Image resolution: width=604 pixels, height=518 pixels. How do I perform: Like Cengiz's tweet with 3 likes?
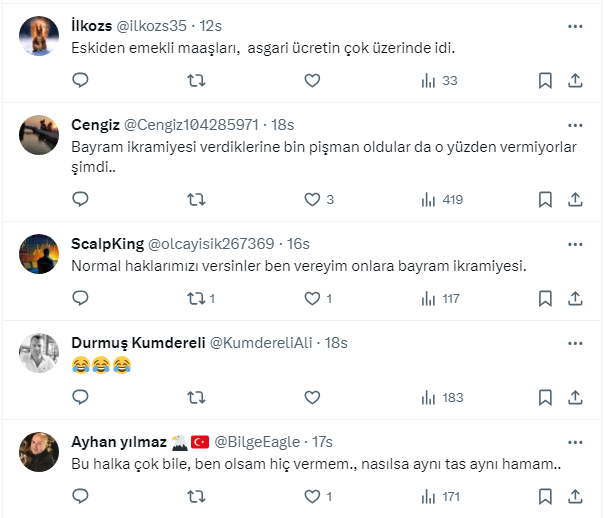click(x=312, y=199)
